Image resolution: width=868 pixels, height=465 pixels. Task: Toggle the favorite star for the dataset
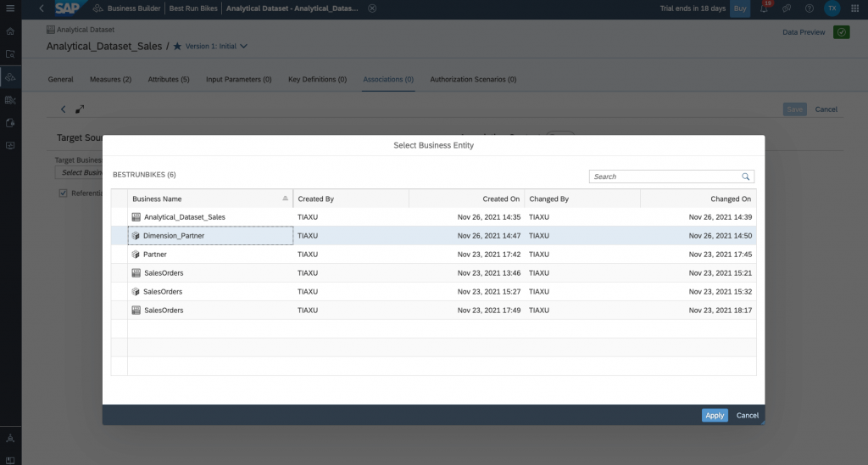click(x=177, y=46)
